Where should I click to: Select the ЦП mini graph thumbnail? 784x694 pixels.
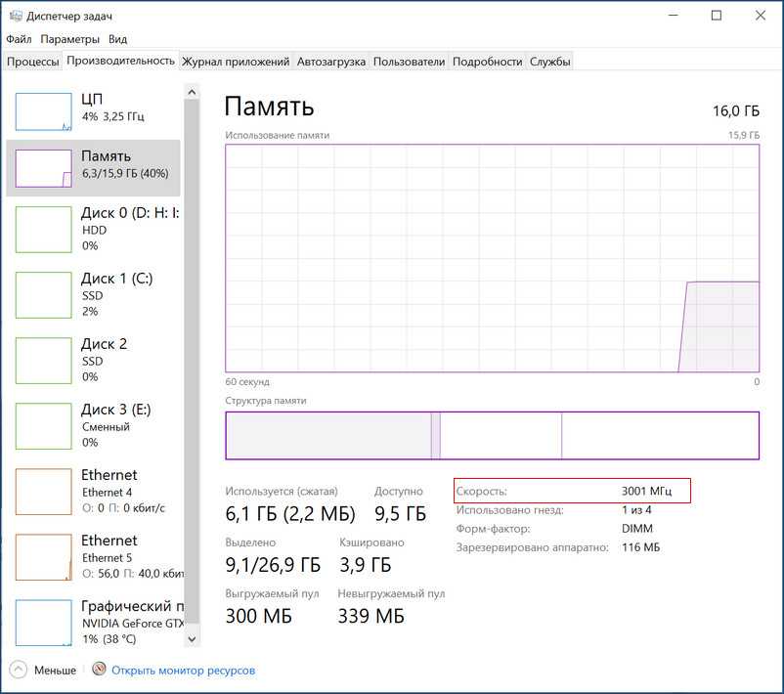pos(43,111)
